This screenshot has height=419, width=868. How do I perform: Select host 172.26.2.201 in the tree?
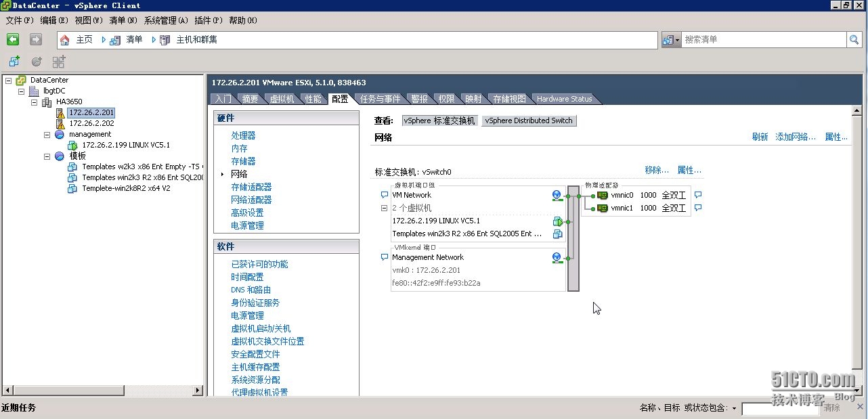pyautogui.click(x=91, y=112)
